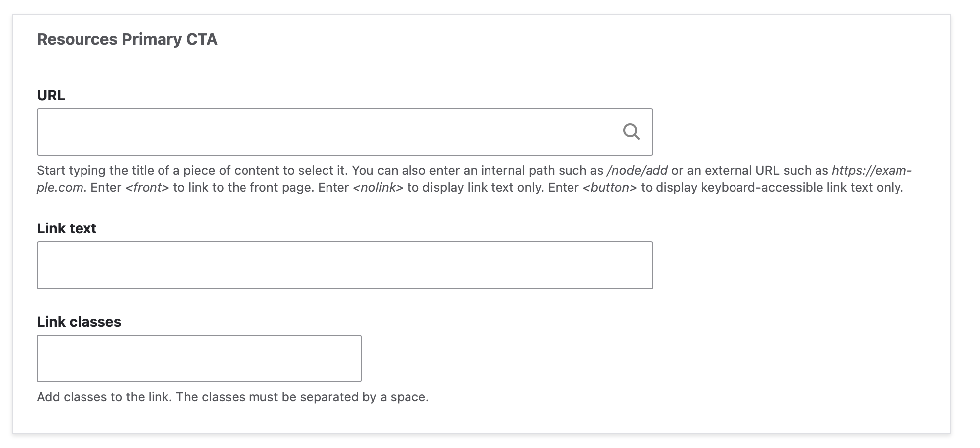Click the Link classes label
The height and width of the screenshot is (448, 980).
79,322
